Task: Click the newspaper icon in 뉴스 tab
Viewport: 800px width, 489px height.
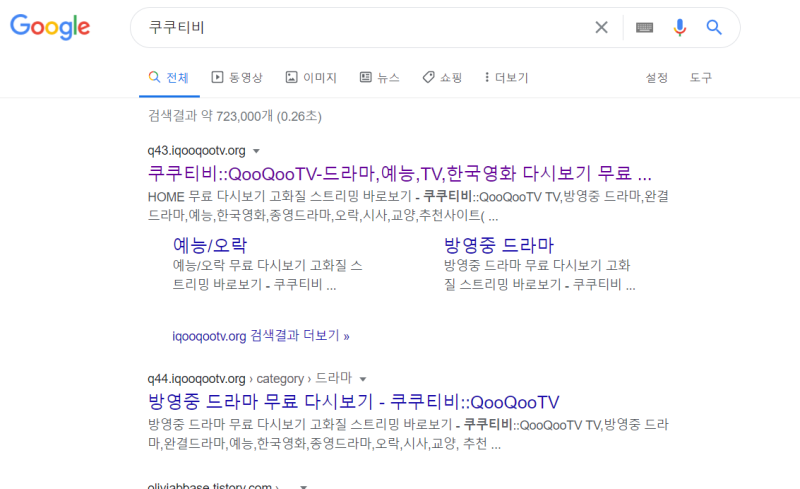Action: 366,77
